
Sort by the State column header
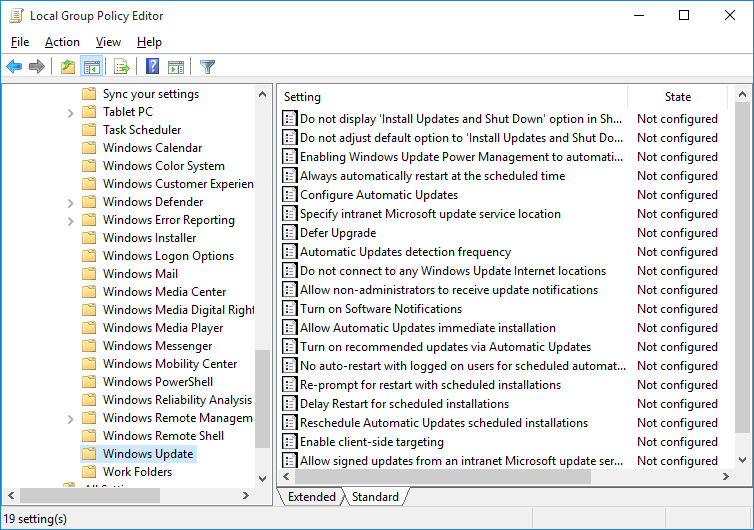[x=678, y=97]
